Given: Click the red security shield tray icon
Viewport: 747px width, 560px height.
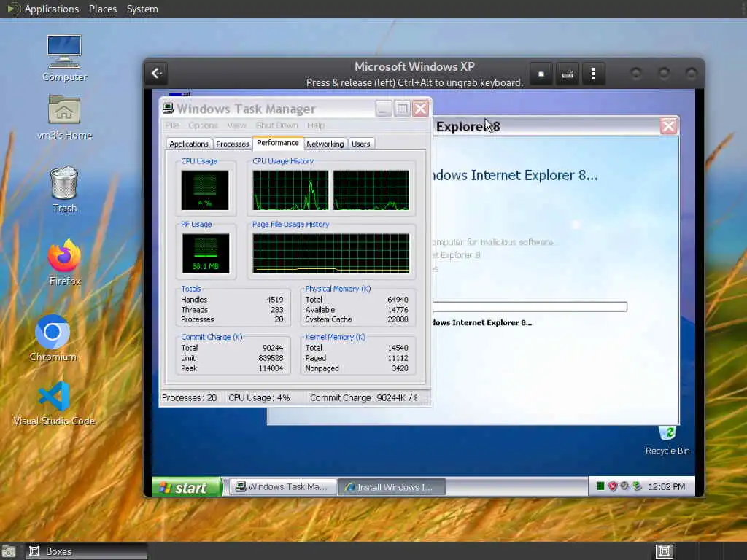Looking at the screenshot, I should [x=613, y=486].
